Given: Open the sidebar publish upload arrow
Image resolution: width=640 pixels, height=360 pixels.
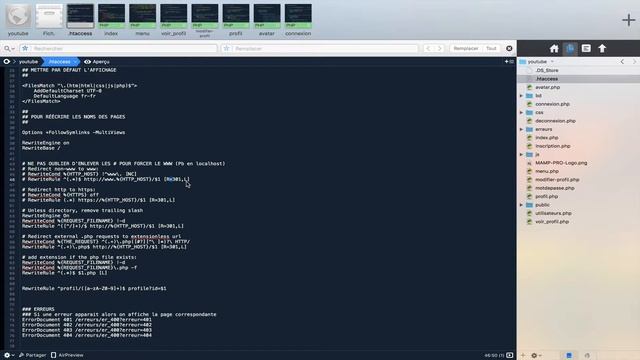Looking at the screenshot, I should click(602, 49).
